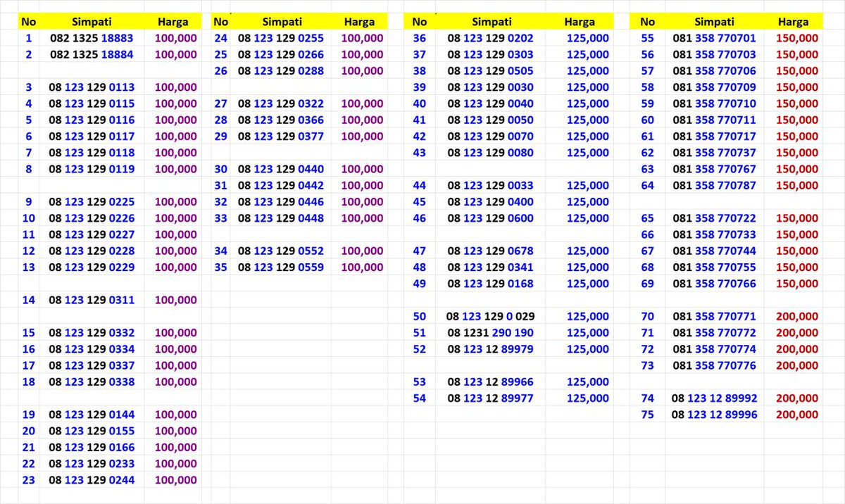Select number 08 123 129 0168
845x504 pixels.
[x=491, y=284]
